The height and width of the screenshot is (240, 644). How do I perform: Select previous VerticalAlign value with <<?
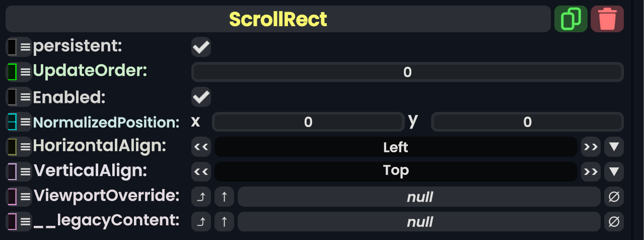click(x=201, y=171)
